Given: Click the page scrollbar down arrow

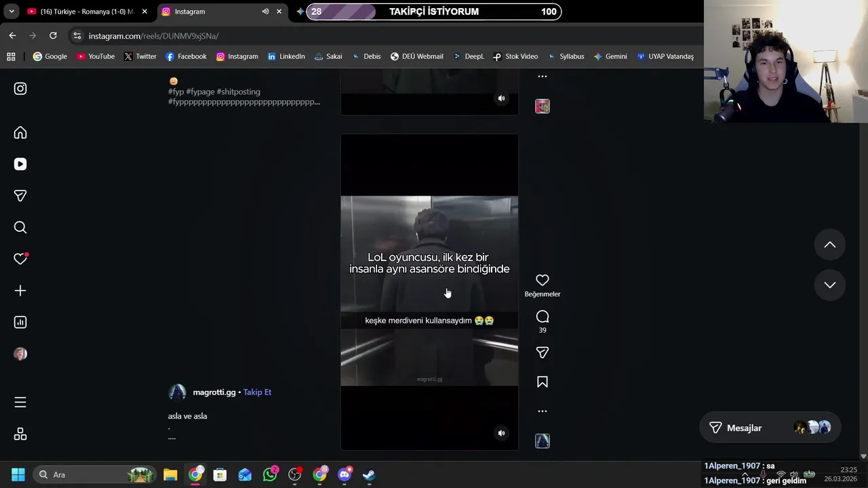Looking at the screenshot, I should point(863,457).
